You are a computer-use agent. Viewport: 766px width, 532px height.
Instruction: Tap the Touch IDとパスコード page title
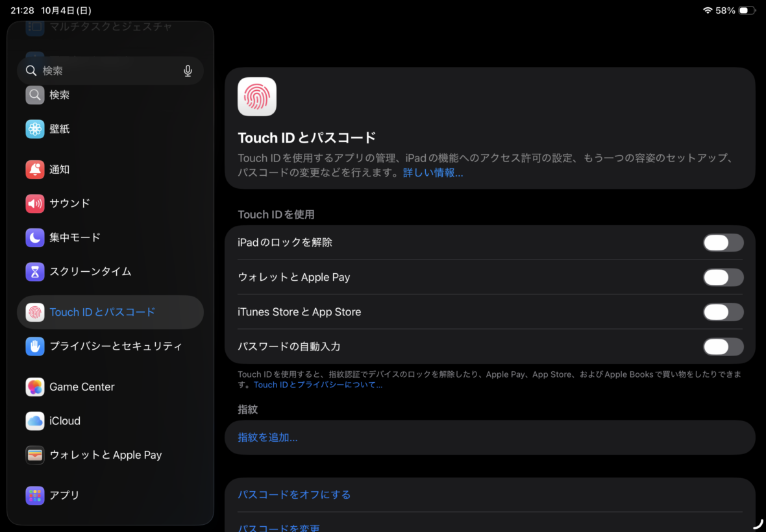pos(307,138)
